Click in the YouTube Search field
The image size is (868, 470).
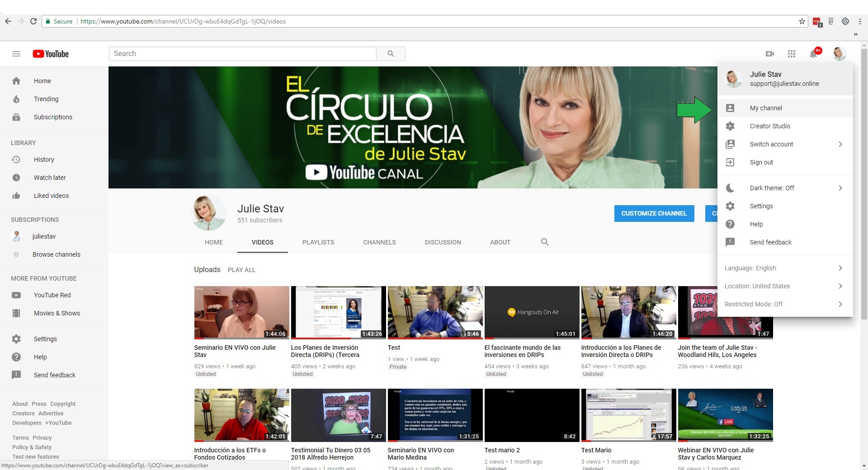[242, 54]
